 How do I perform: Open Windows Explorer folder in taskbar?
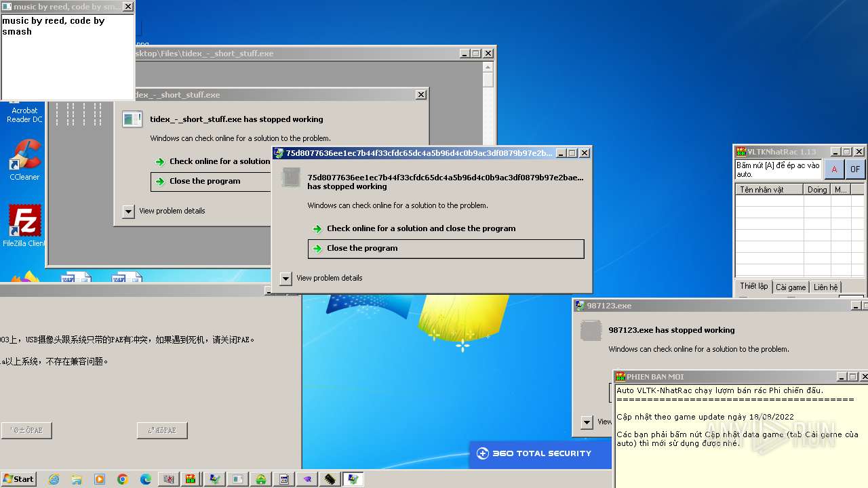tap(77, 479)
